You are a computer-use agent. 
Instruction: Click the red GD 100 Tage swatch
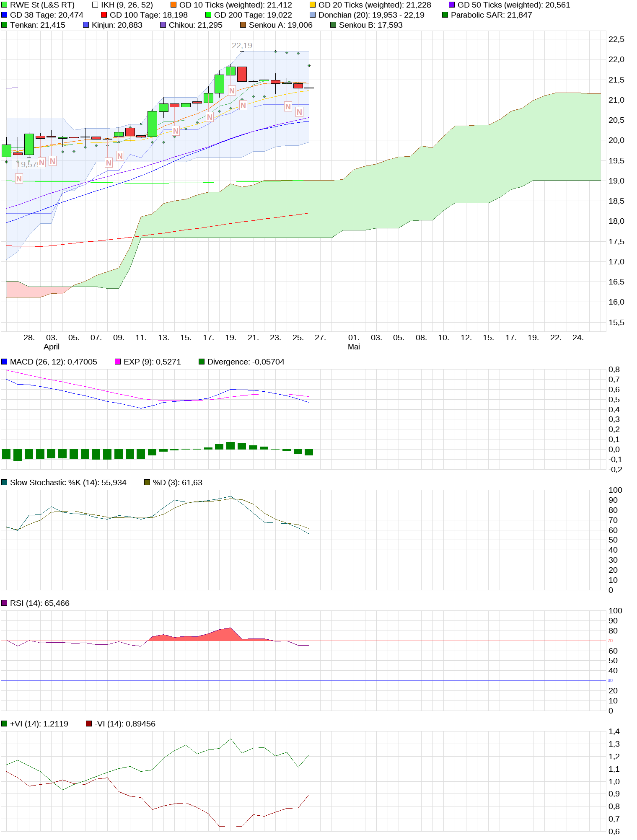(x=104, y=15)
